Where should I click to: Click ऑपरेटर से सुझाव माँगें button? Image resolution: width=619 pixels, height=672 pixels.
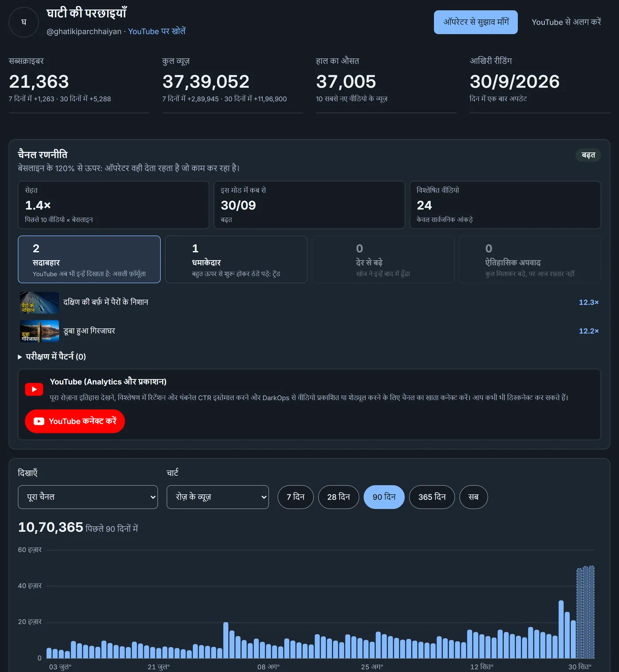(476, 22)
